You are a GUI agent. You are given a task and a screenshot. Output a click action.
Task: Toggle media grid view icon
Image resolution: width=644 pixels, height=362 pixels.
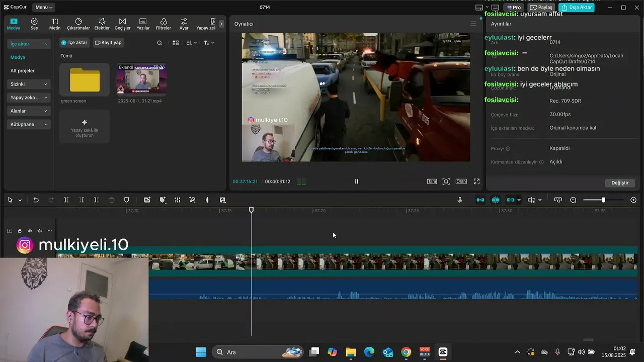(176, 43)
